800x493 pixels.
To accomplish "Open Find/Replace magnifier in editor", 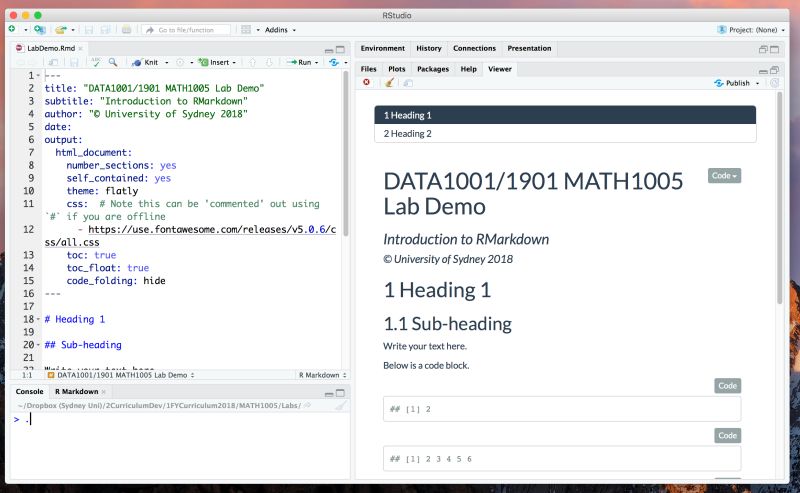I will (x=113, y=62).
